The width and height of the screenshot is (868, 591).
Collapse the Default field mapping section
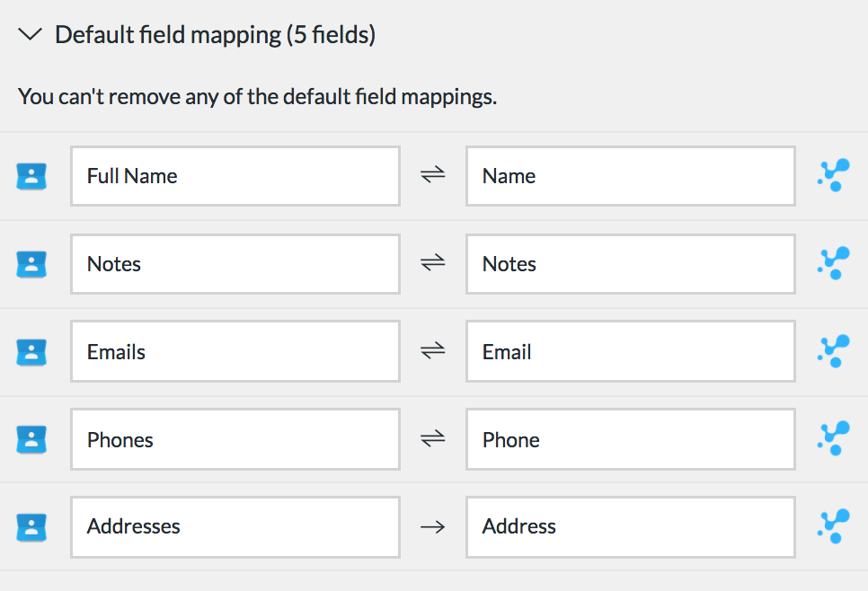pos(30,35)
